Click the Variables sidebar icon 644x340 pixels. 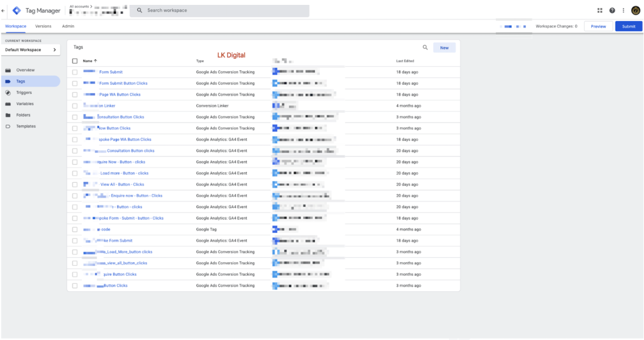(8, 104)
